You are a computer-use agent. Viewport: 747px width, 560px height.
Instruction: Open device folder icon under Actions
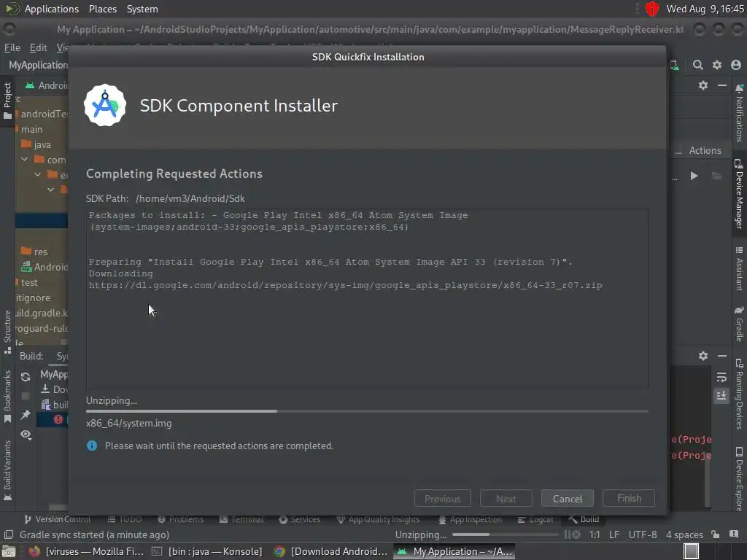click(716, 176)
